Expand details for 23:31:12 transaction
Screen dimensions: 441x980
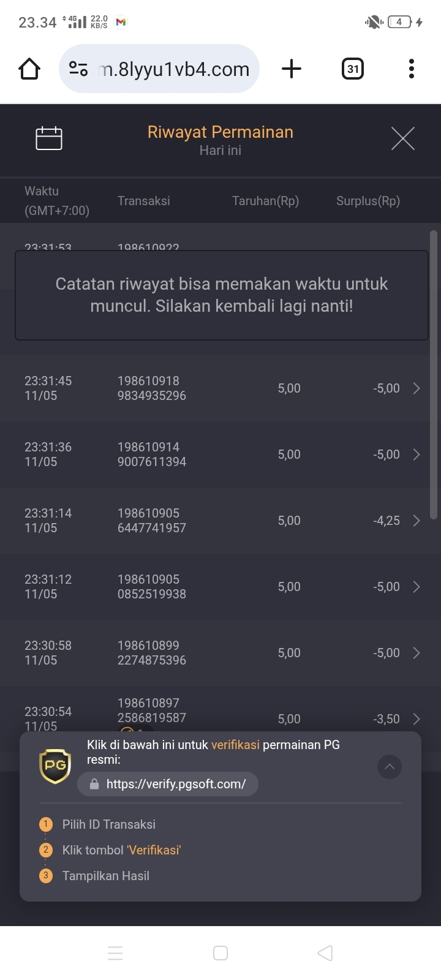417,587
